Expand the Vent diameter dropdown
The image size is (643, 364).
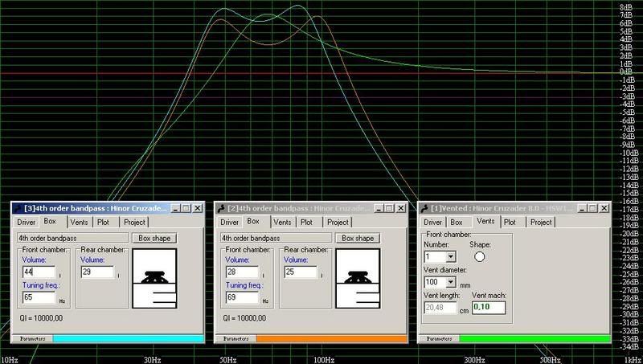[450, 283]
